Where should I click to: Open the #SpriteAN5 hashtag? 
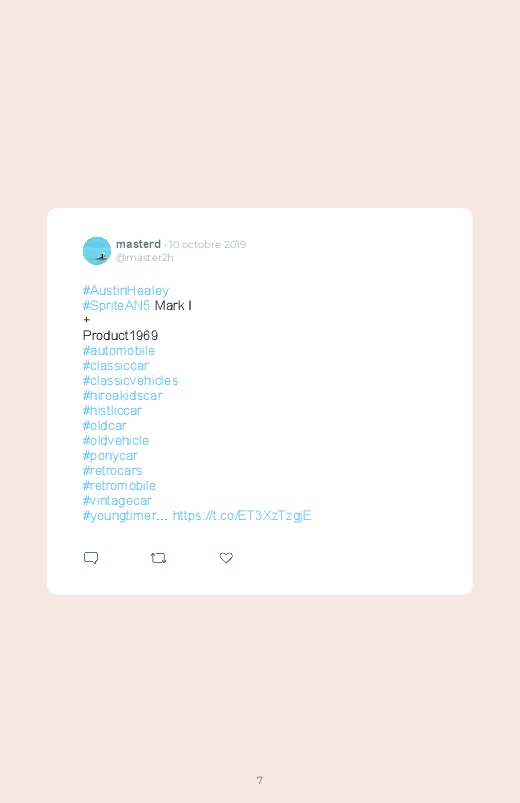[116, 306]
